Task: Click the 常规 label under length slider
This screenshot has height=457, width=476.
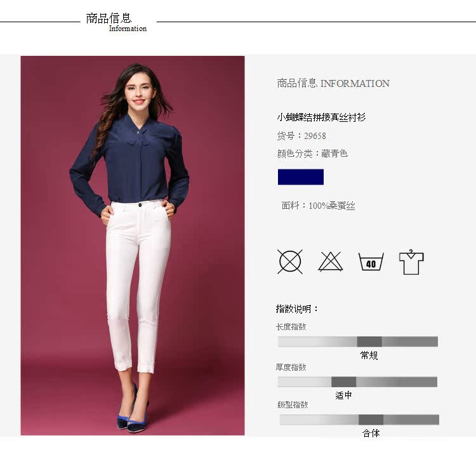Action: click(x=369, y=355)
